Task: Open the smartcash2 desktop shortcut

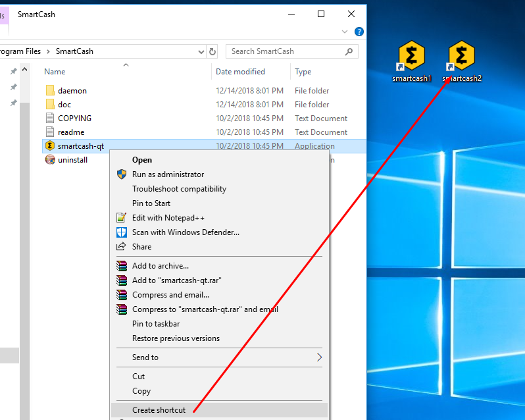Action: tap(462, 61)
